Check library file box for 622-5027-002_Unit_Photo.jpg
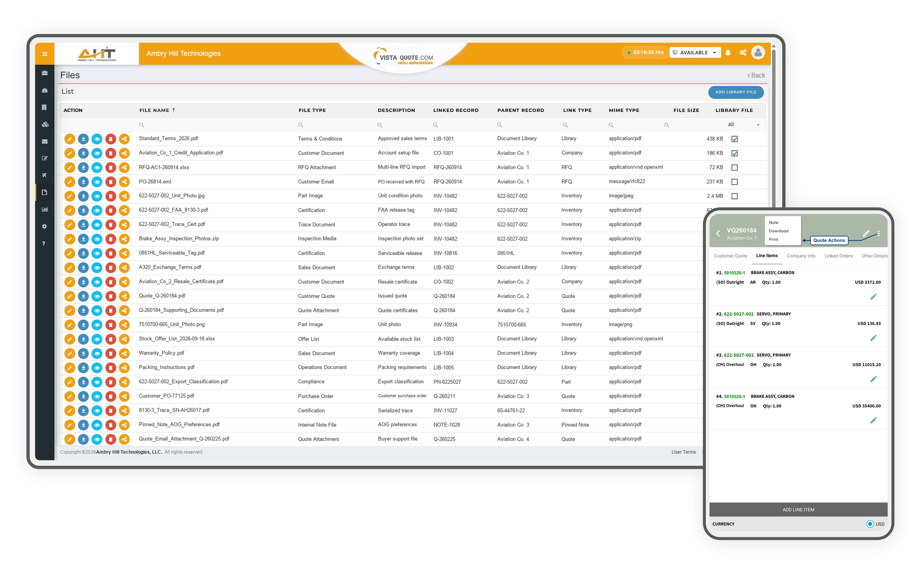The image size is (924, 568). (x=735, y=196)
